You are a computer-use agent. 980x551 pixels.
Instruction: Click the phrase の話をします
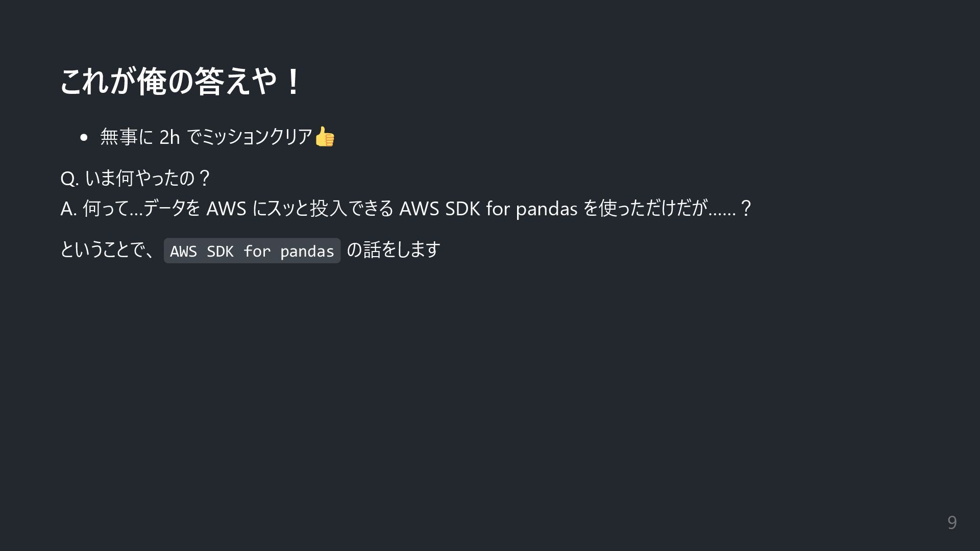point(394,250)
